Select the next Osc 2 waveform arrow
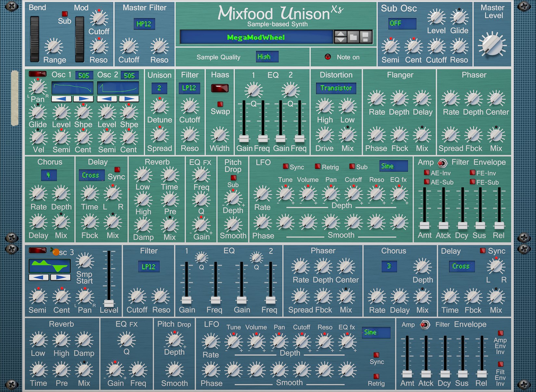 (129, 99)
